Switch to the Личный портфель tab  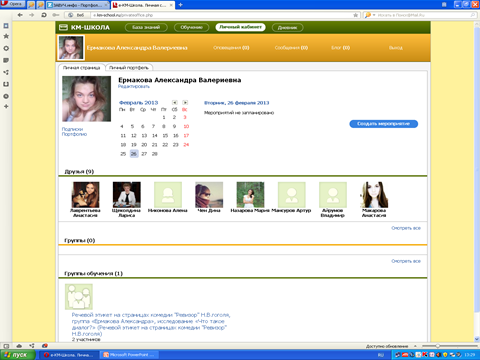tap(129, 68)
